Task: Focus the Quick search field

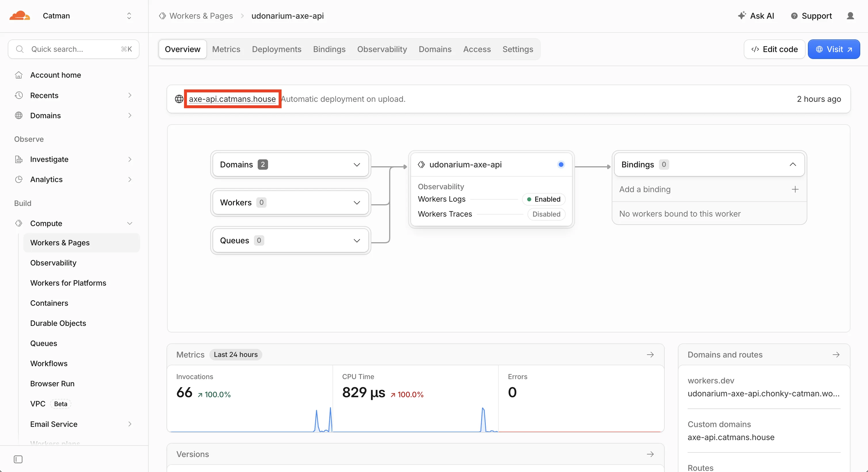Action: pyautogui.click(x=73, y=49)
